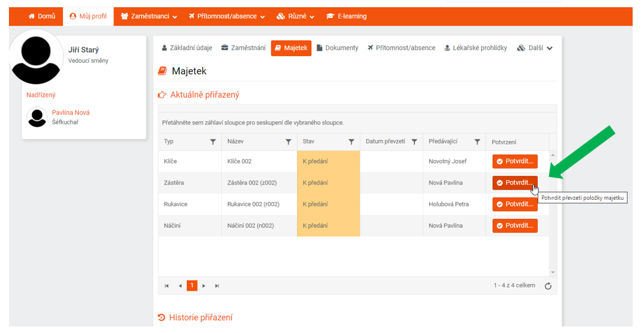Go to first page of table
The width and height of the screenshot is (644, 333).
point(167,286)
